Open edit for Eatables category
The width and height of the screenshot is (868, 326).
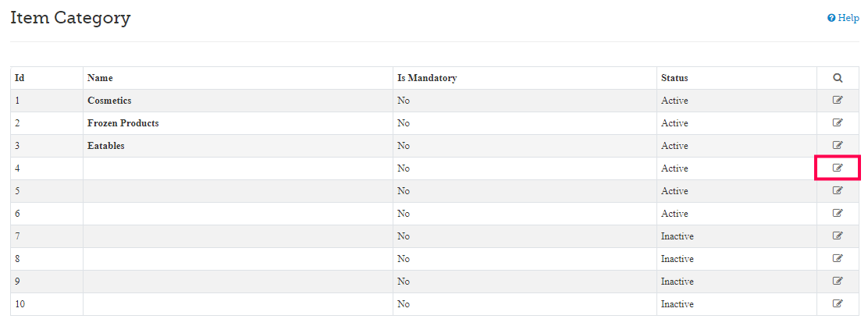point(838,145)
